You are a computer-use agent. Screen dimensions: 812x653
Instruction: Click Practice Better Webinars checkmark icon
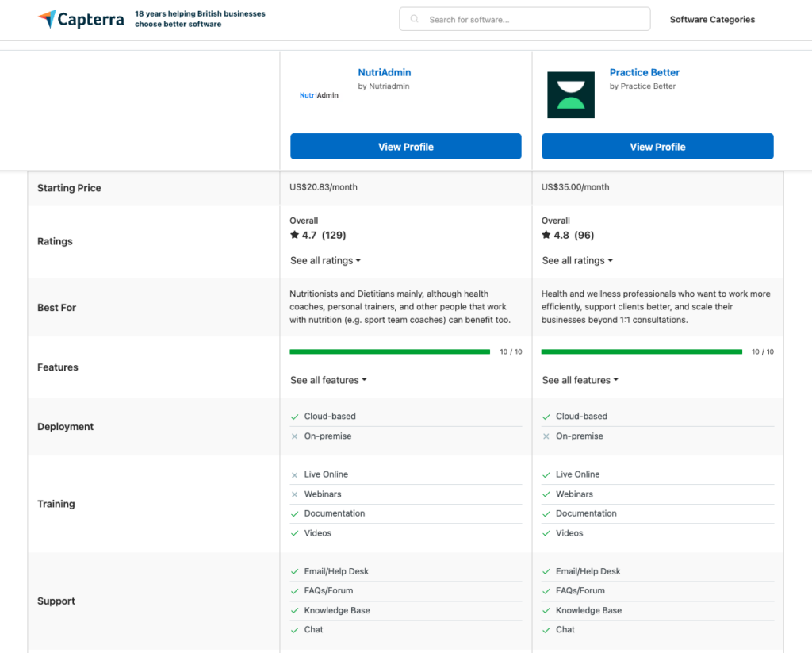pos(546,494)
